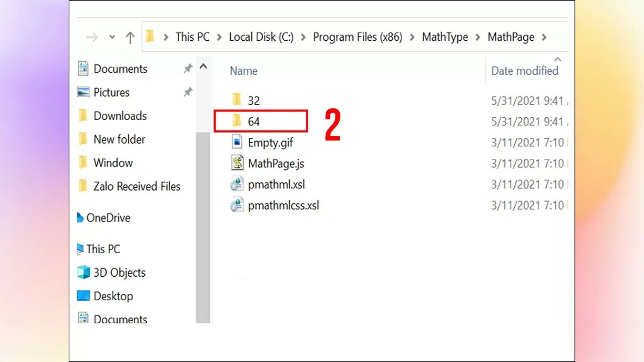Open Zalo Received Files quick access folder

click(x=137, y=187)
